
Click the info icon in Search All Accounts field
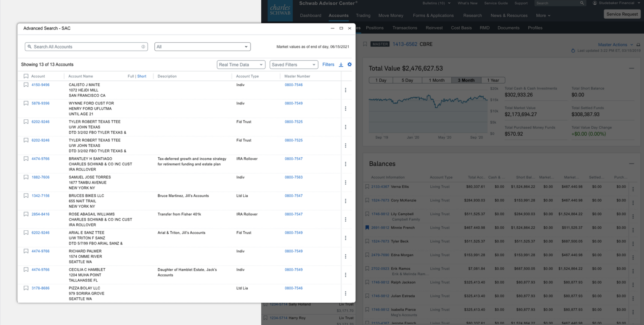pyautogui.click(x=143, y=47)
